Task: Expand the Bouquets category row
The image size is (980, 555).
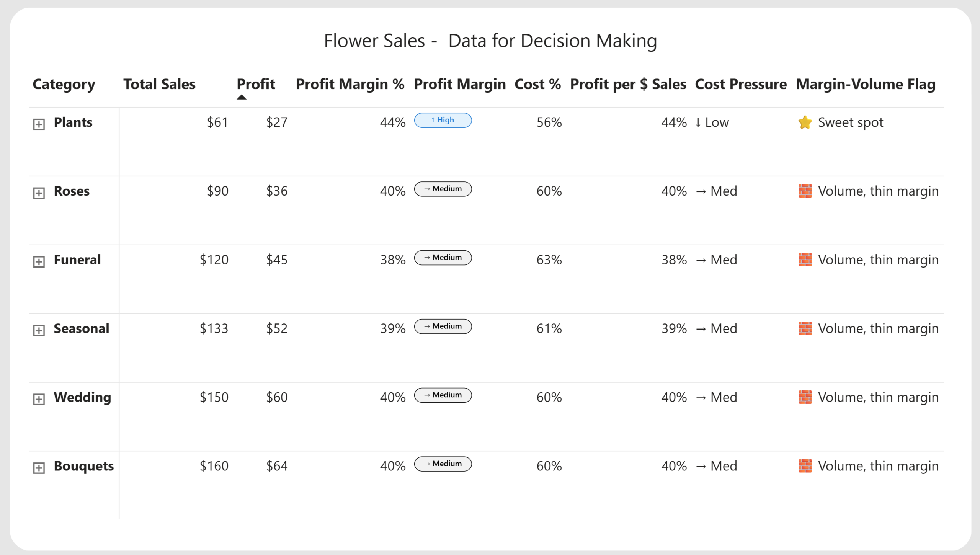Action: (x=39, y=467)
